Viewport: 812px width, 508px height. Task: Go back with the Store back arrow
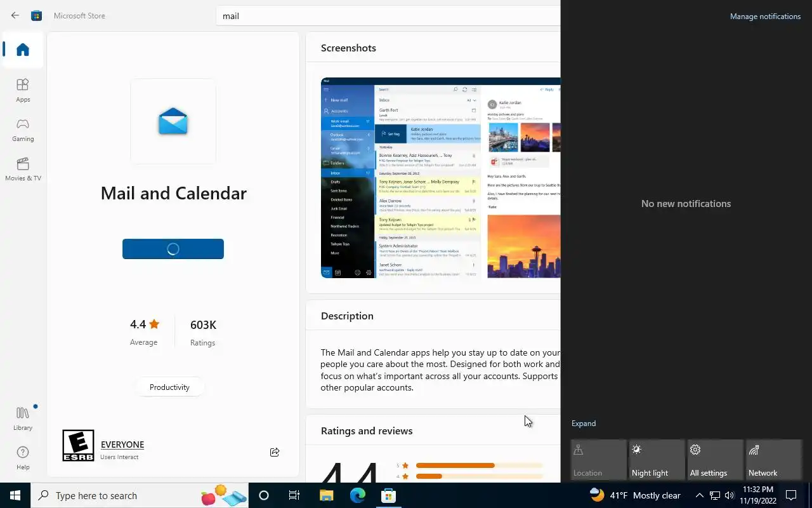[15, 16]
